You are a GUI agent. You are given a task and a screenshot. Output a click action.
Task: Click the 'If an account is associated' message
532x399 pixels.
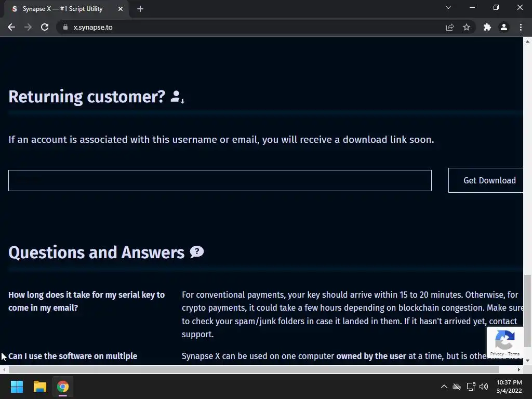pos(221,139)
